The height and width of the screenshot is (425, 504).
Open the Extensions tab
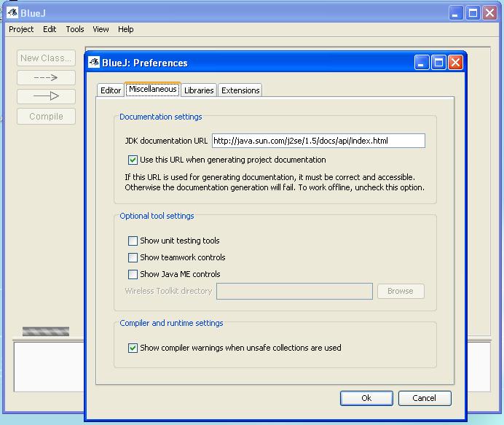click(x=240, y=90)
